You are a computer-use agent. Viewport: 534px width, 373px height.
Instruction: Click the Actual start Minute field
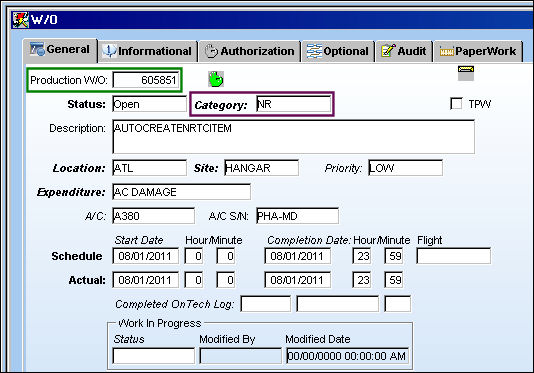(226, 280)
